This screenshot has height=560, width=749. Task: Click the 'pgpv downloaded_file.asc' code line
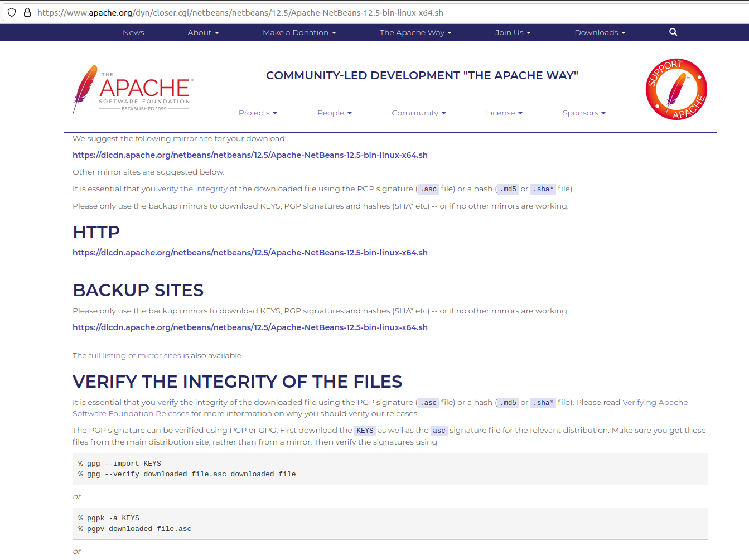[134, 529]
